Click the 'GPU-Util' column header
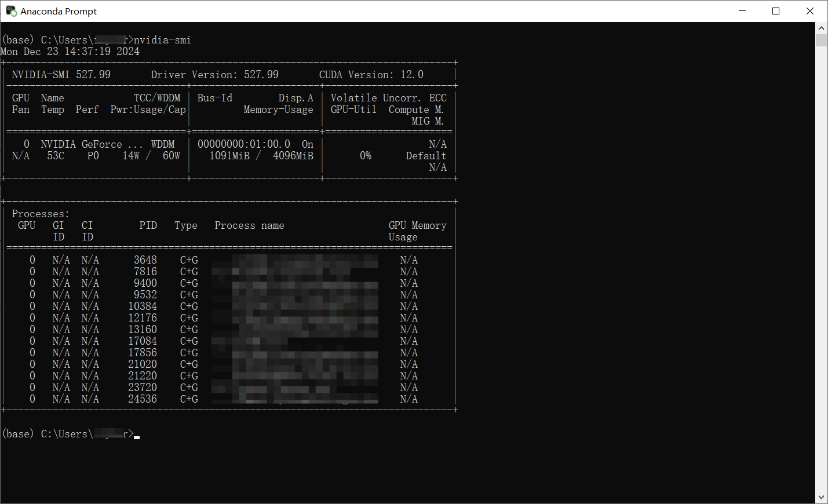828x504 pixels. [354, 109]
